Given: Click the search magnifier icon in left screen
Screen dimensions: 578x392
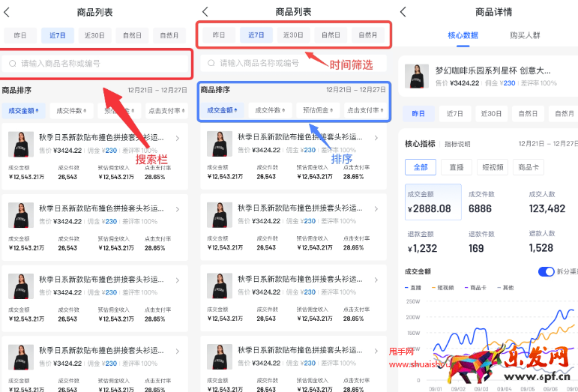Looking at the screenshot, I should [x=13, y=64].
